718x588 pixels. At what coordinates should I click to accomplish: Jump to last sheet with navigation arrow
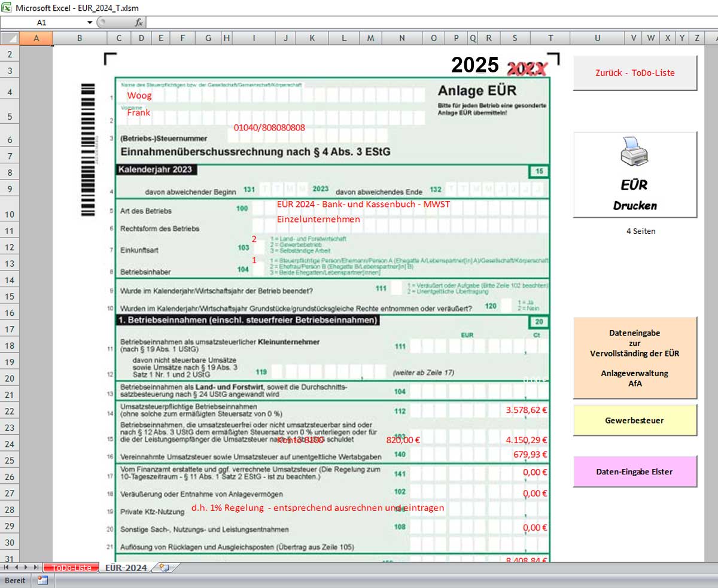coord(36,567)
